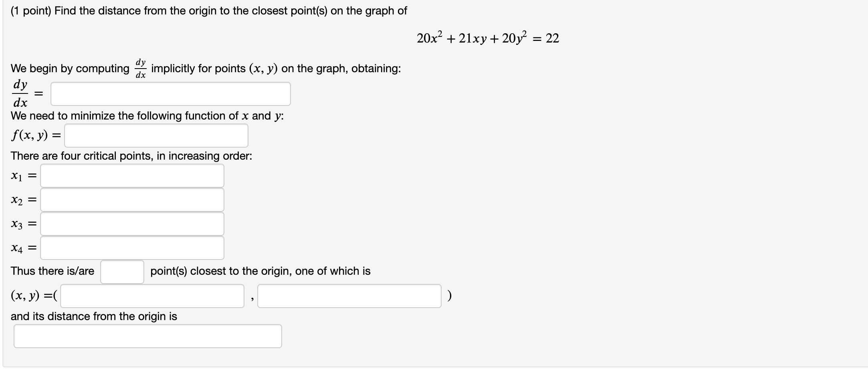Image resolution: width=868 pixels, height=369 pixels.
Task: Select the x2 critical point input field
Action: point(132,199)
